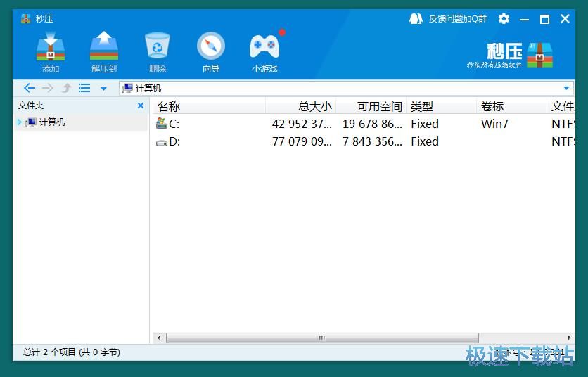Minimize the 秒压 window
Screen dimensions: 588x377
pos(524,19)
